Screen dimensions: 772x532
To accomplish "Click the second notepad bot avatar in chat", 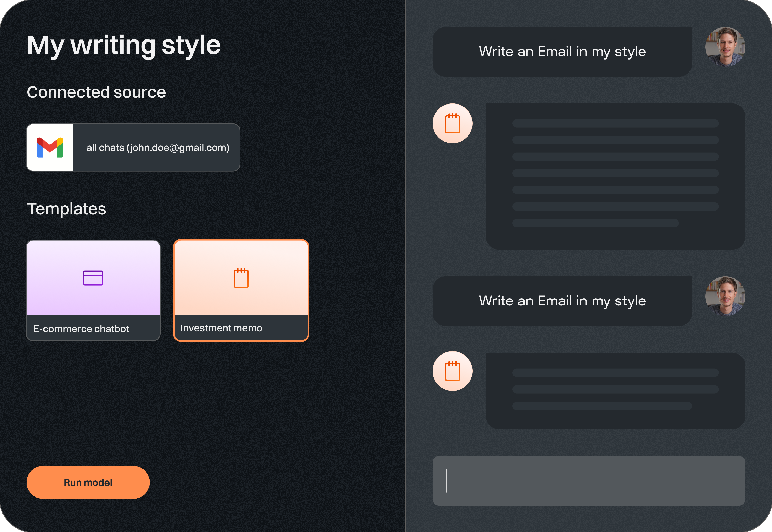I will [x=452, y=371].
